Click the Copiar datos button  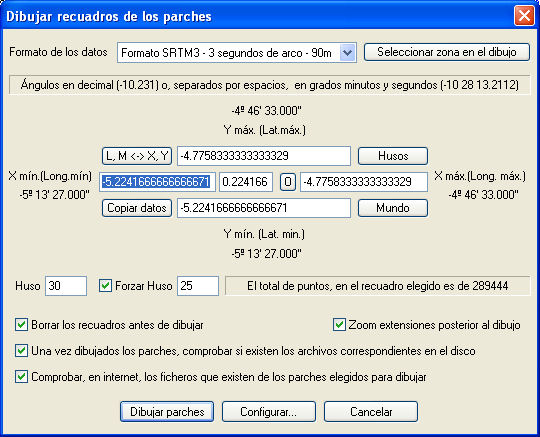coord(137,208)
